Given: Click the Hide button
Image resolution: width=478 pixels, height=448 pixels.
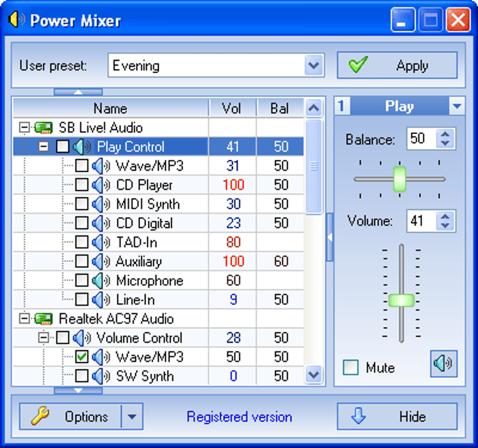Looking at the screenshot, I should tap(397, 417).
